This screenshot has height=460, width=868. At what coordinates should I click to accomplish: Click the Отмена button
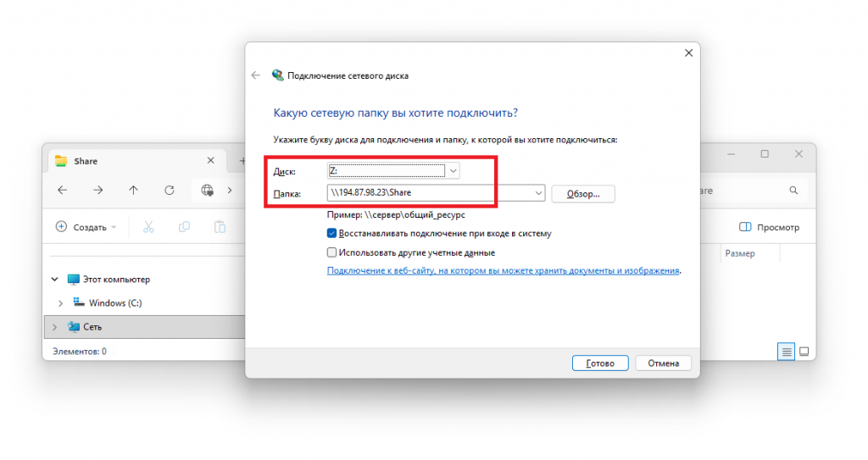[663, 363]
